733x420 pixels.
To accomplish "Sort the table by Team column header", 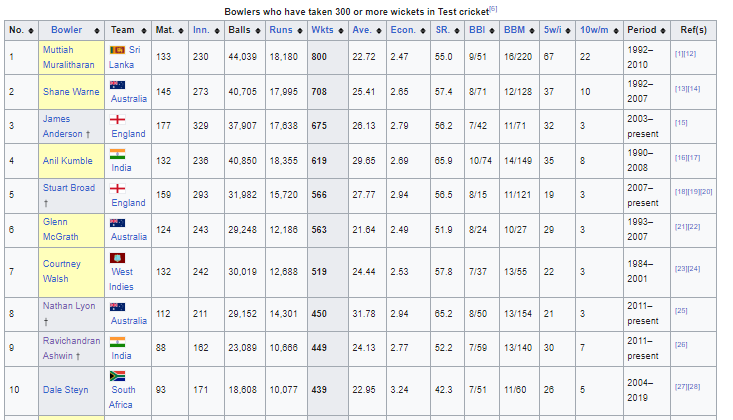I will tap(122, 30).
